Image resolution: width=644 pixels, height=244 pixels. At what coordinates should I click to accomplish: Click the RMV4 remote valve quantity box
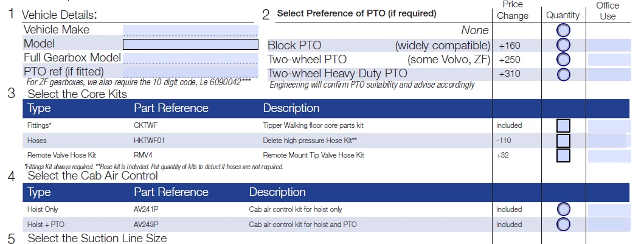pyautogui.click(x=563, y=155)
